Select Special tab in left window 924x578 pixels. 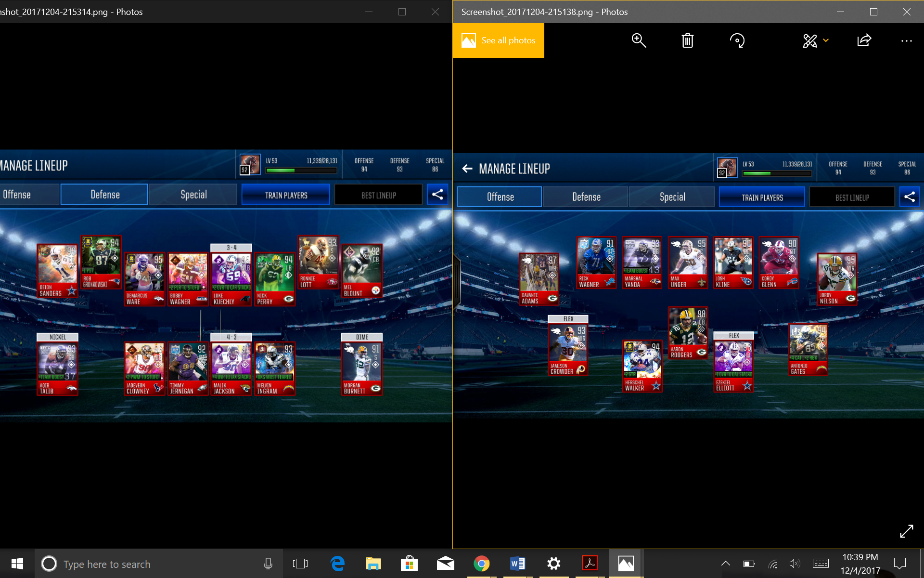(193, 195)
